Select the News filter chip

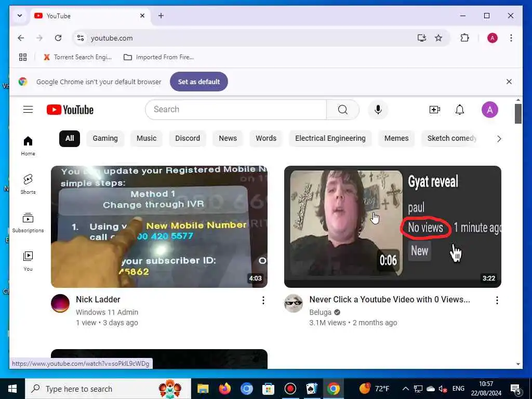[x=228, y=138]
